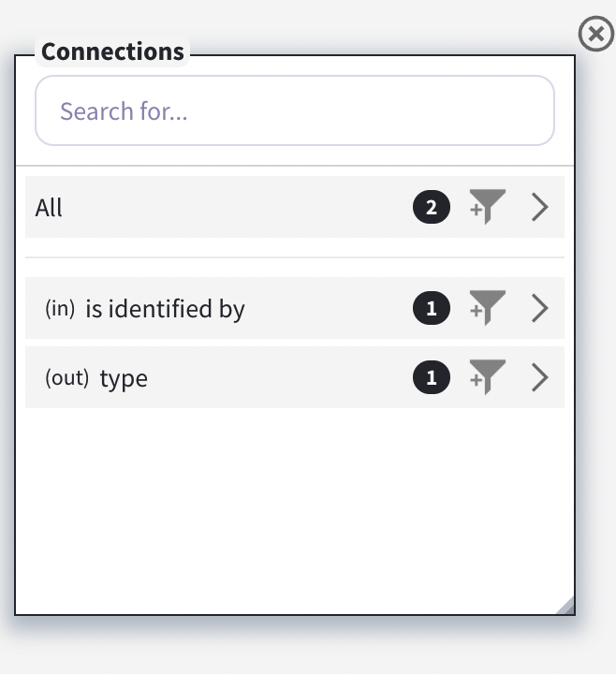Screen dimensions: 616x674
Task: Add filter for the type connection
Action: tap(488, 377)
